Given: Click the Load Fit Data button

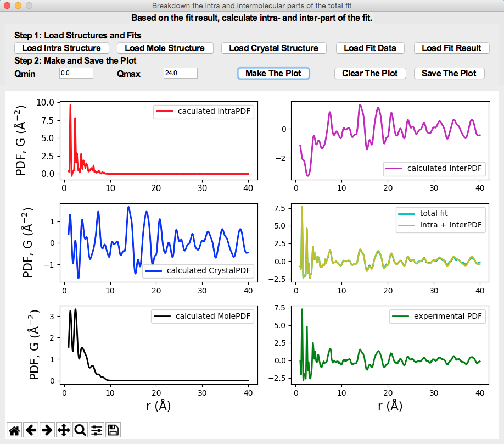Looking at the screenshot, I should point(370,48).
